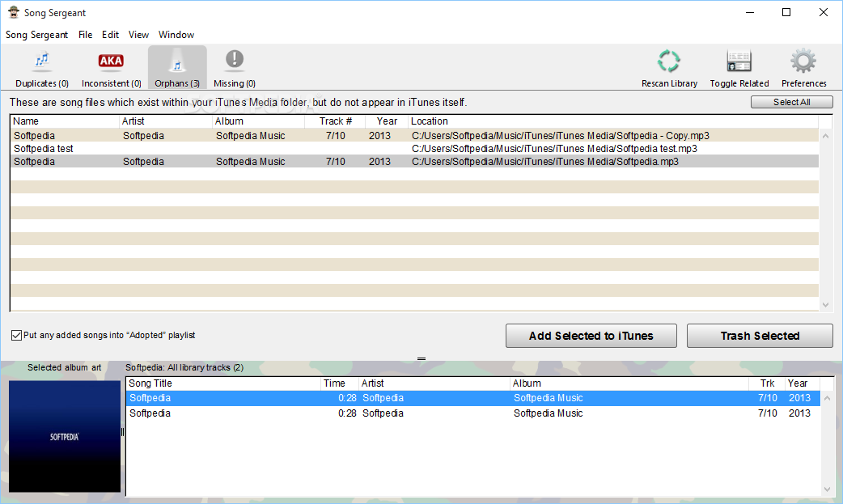This screenshot has width=843, height=504.
Task: Open Preferences with the gear icon
Action: tap(803, 61)
